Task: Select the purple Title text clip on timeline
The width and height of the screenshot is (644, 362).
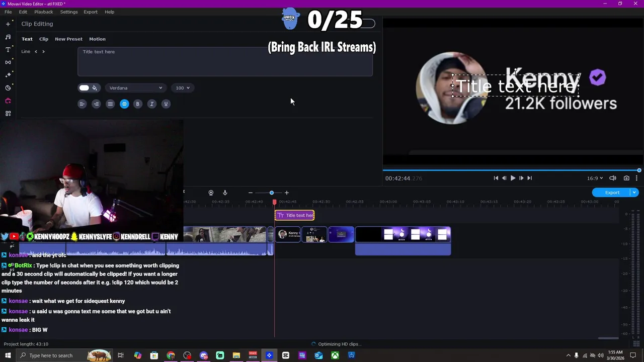Action: click(294, 215)
